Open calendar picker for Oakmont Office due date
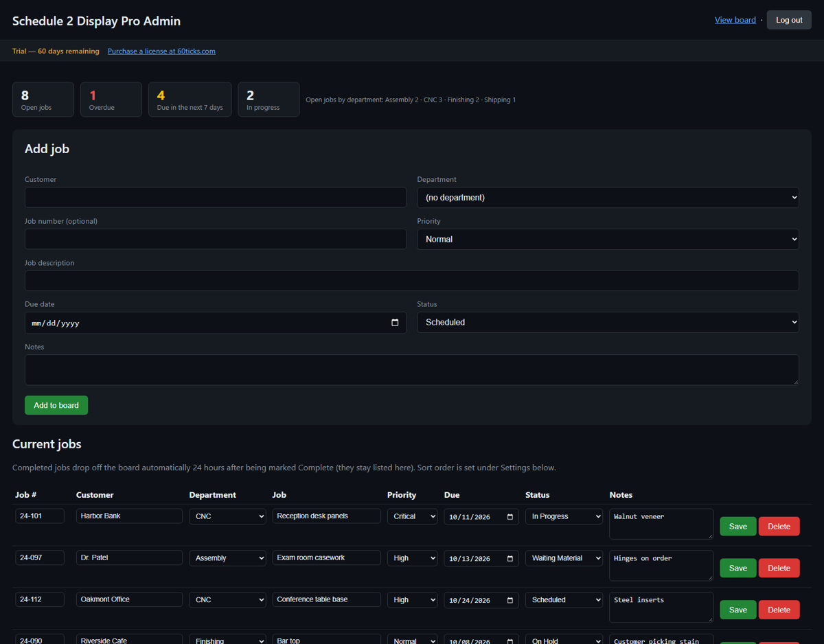 coord(510,600)
